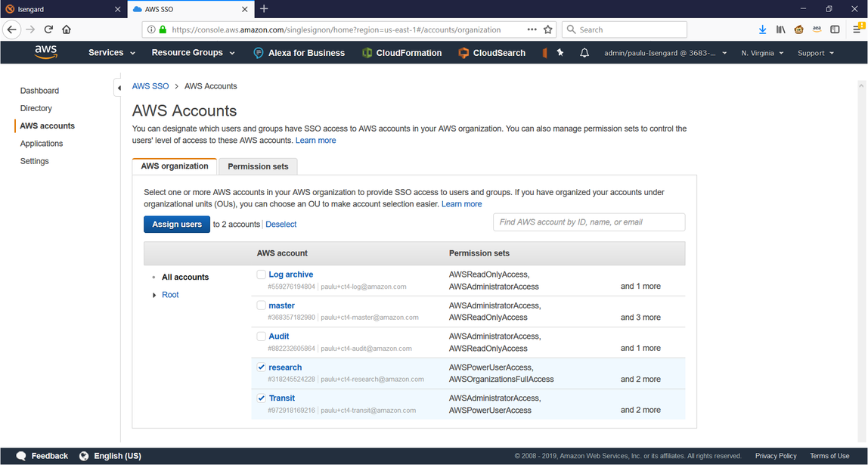868x465 pixels.
Task: Close the AWS SSO tab
Action: pos(245,9)
